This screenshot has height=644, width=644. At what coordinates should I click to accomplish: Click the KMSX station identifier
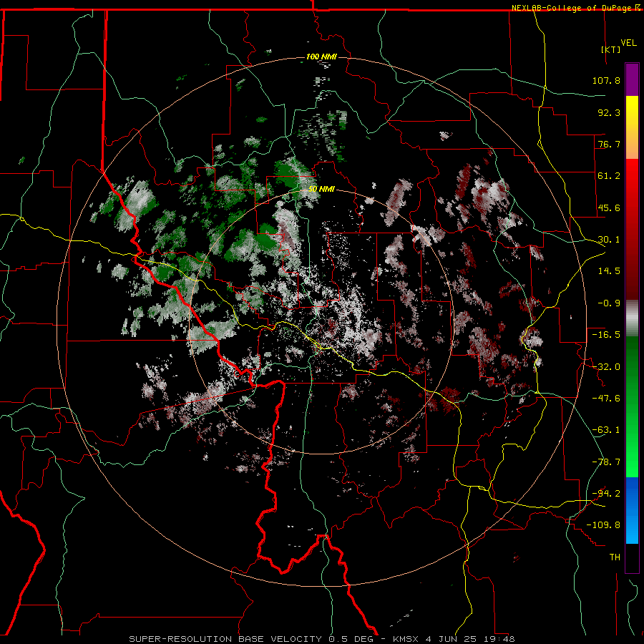click(406, 639)
